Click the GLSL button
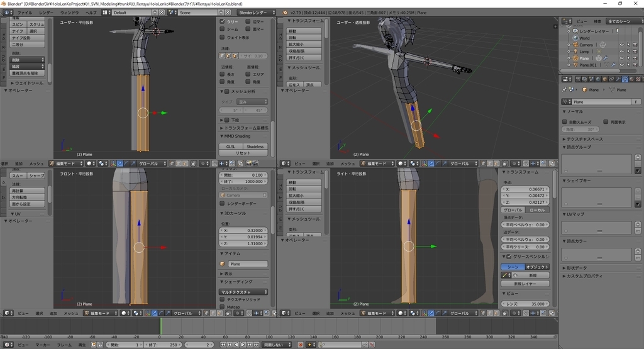The image size is (644, 349). [231, 147]
